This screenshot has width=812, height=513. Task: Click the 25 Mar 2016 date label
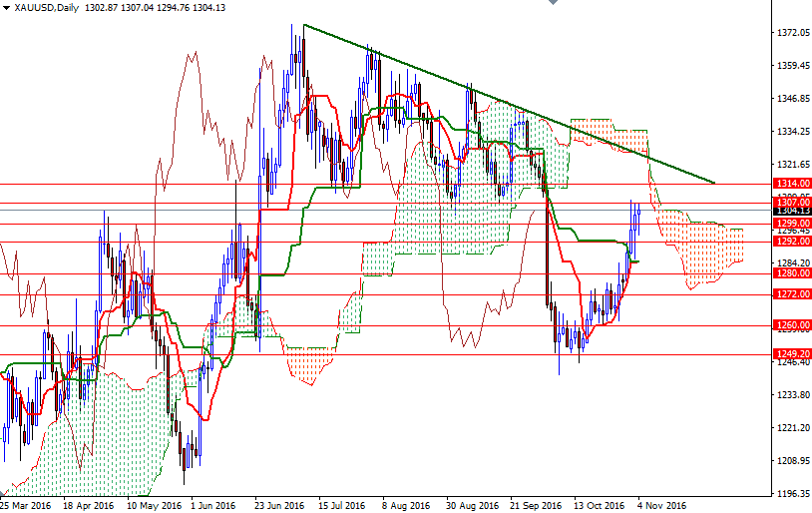tap(27, 505)
